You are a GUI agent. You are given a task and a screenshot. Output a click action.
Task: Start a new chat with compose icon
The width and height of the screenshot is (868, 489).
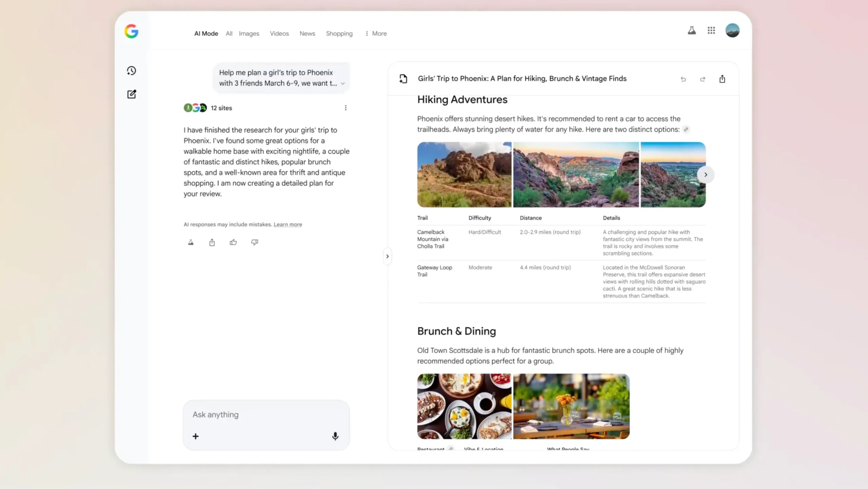132,94
